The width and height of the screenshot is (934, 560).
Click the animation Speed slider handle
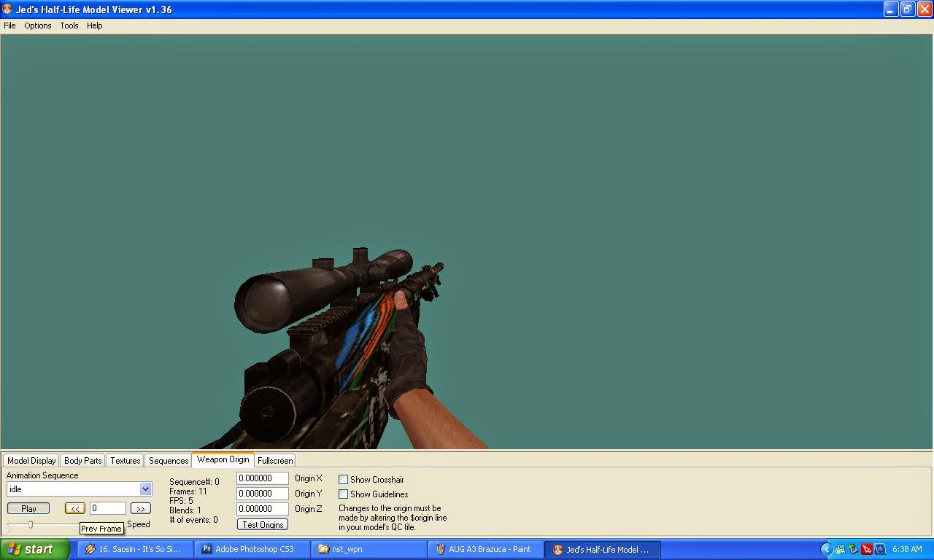click(31, 525)
